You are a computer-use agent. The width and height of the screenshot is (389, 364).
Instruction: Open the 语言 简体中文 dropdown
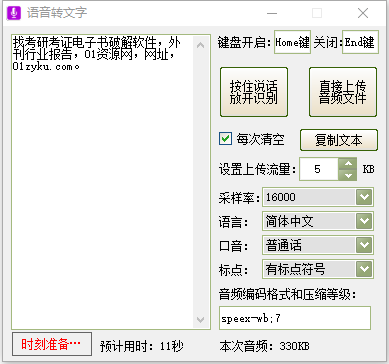tap(318, 221)
